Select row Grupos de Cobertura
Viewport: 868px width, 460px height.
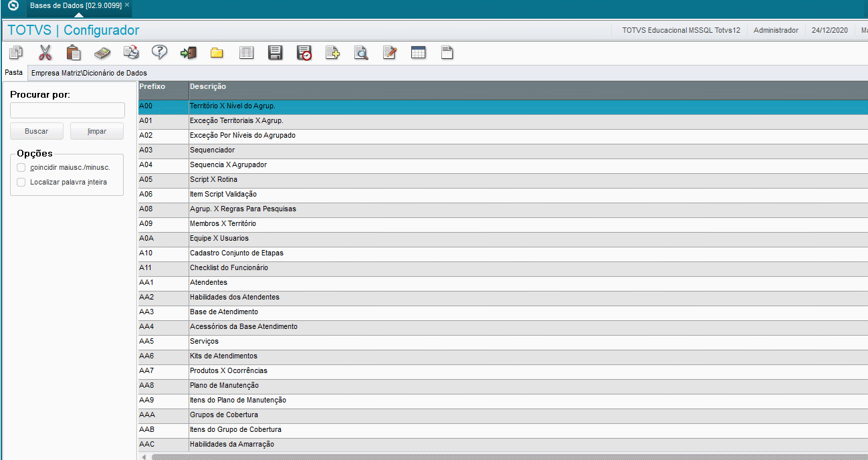(503, 415)
